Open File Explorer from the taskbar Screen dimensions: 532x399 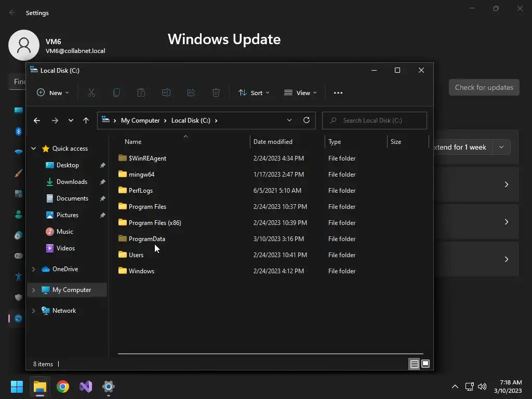[39, 387]
